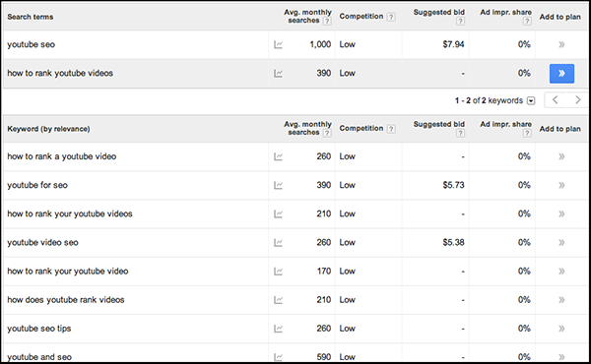
Task: Go to next page of keywords
Action: 577,100
